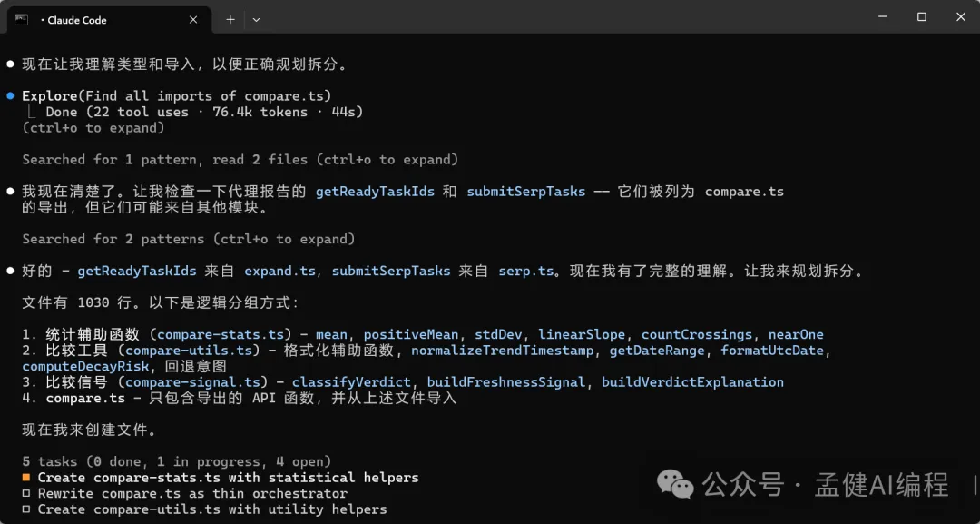Check the Rewrite compare.ts task box
The width and height of the screenshot is (980, 524).
coord(27,494)
